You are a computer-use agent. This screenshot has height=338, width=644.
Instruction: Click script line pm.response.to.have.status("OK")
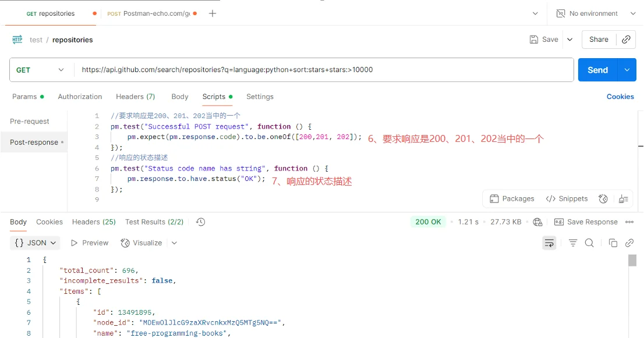click(x=196, y=179)
